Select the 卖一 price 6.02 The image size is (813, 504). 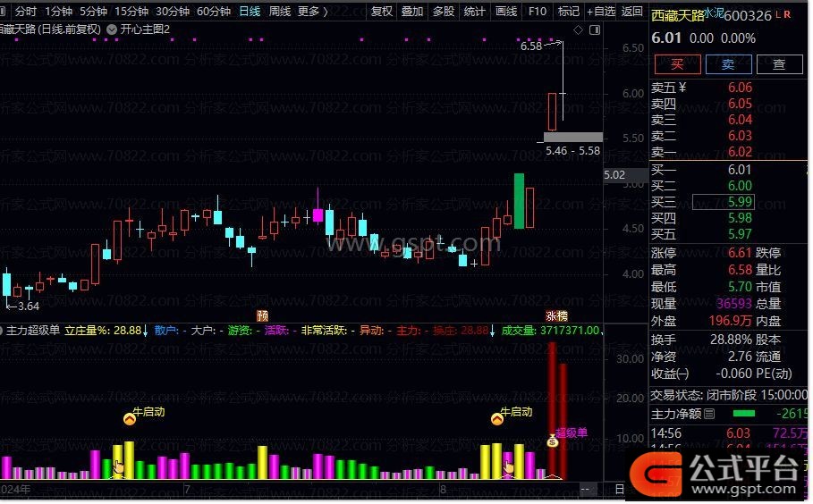(740, 152)
